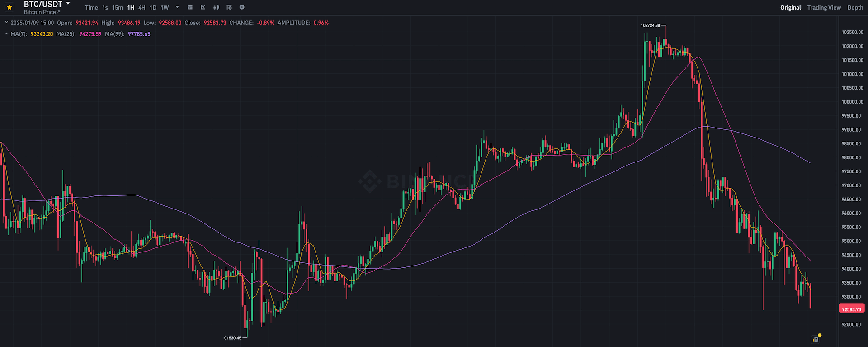
Task: Click the 95000.00 price axis label
Action: (x=851, y=241)
